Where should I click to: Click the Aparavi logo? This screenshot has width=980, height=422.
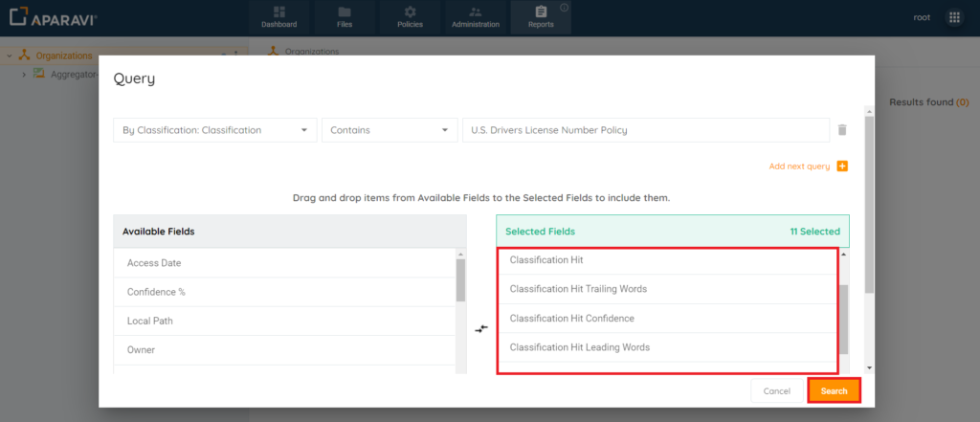54,17
